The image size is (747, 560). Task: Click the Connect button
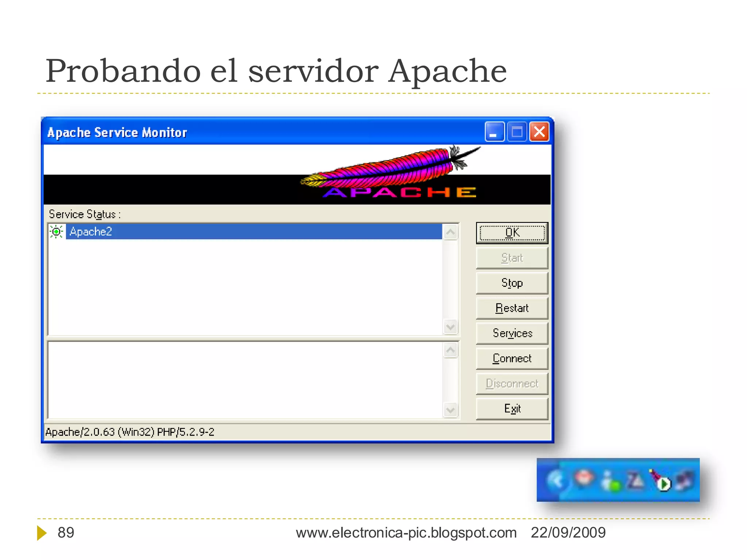(x=512, y=358)
